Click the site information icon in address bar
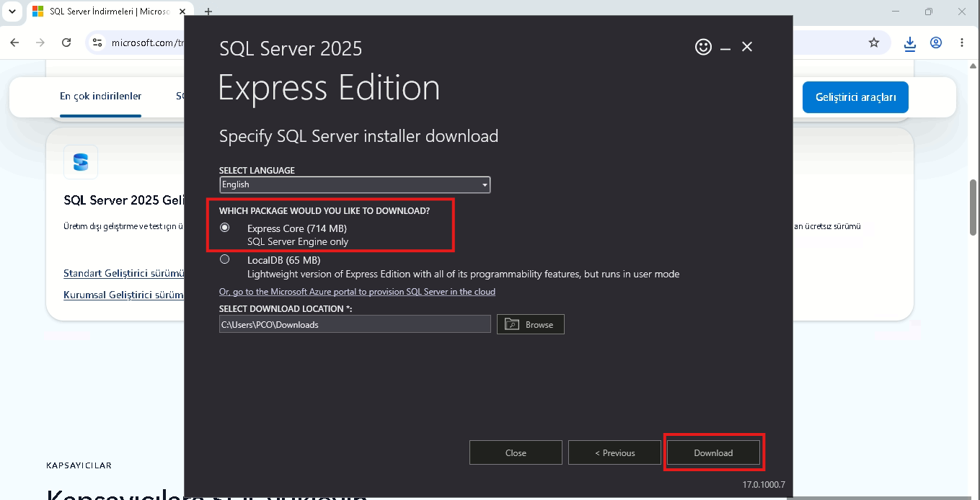This screenshot has height=500, width=980. click(97, 43)
